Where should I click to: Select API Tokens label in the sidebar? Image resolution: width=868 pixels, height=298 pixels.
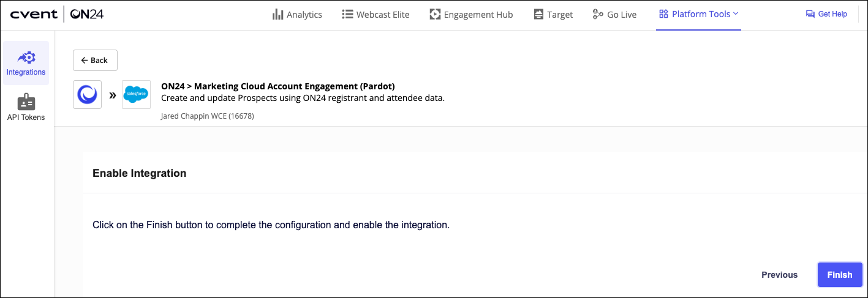tap(26, 117)
